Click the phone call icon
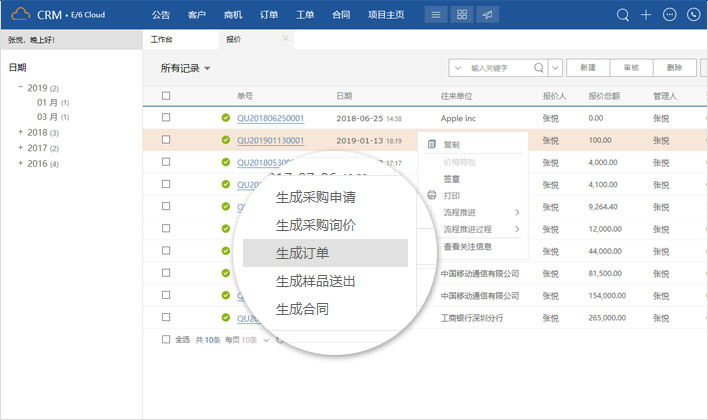The width and height of the screenshot is (708, 420). click(x=692, y=15)
